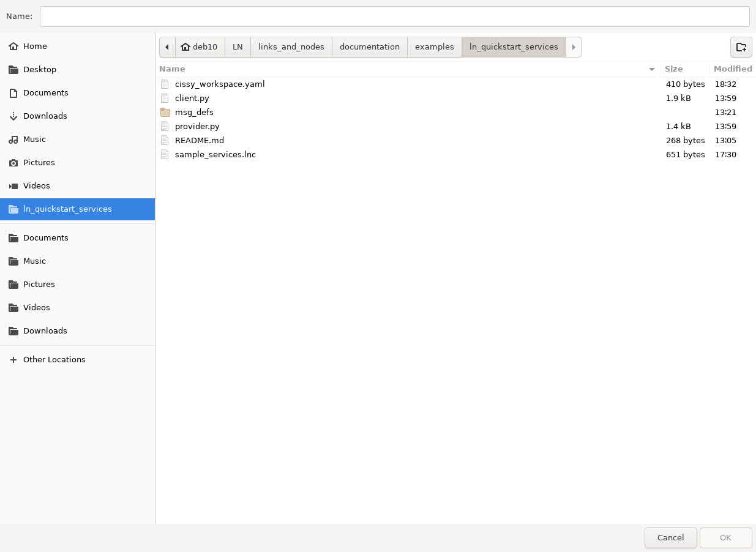This screenshot has width=756, height=552.
Task: Click the Music bookmark folder icon
Action: point(13,261)
